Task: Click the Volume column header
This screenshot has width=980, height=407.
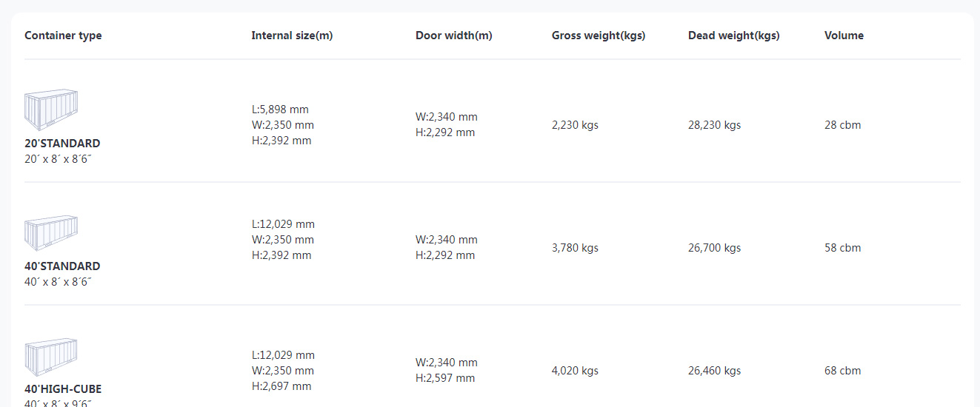Action: point(844,36)
